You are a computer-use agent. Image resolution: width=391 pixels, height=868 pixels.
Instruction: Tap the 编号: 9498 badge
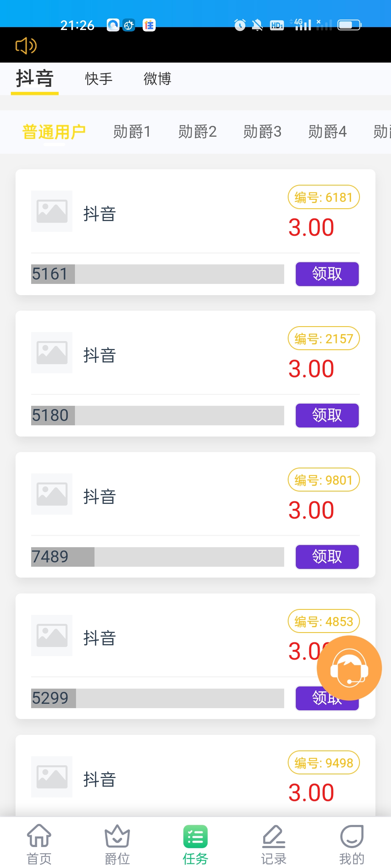coord(324,763)
